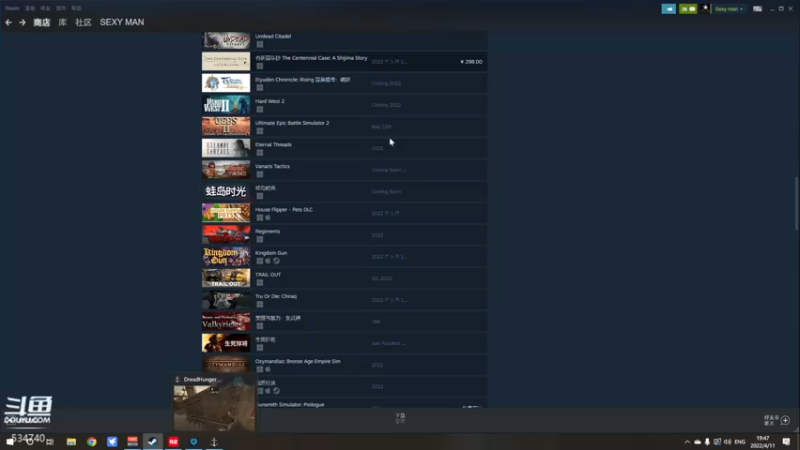
Task: Click the Kingdom Gun thumbnail
Action: click(226, 256)
